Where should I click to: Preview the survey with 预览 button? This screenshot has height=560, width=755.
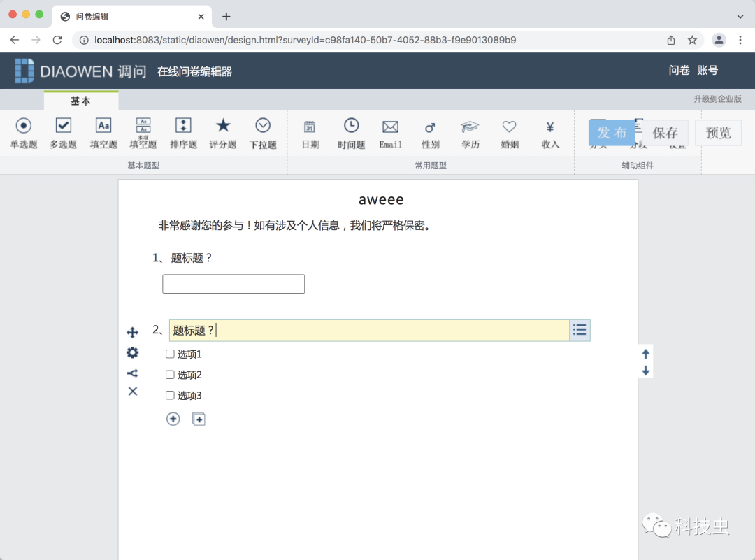(x=719, y=133)
